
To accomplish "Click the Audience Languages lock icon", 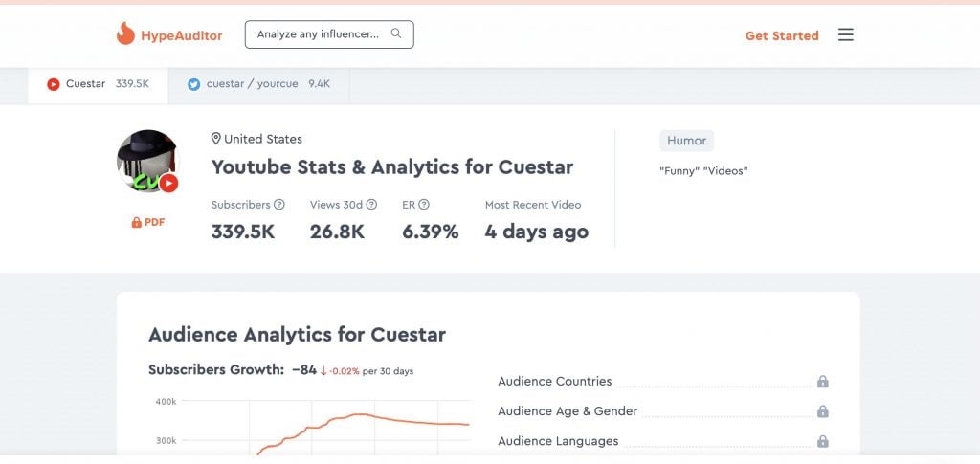I will [822, 441].
